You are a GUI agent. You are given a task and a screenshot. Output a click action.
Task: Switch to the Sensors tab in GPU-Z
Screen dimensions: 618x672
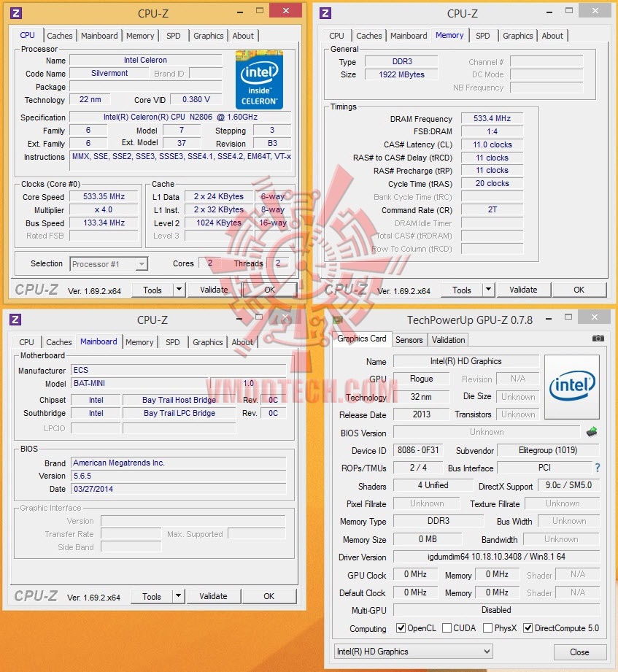[409, 339]
